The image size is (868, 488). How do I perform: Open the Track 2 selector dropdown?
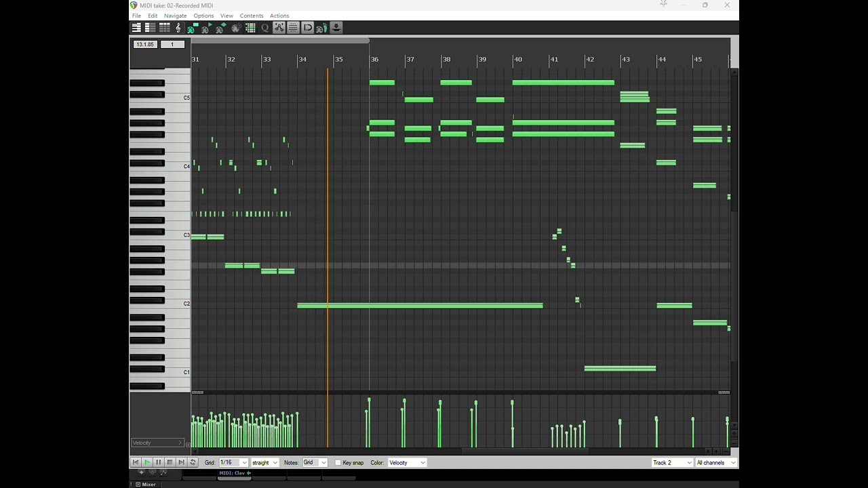(x=672, y=463)
